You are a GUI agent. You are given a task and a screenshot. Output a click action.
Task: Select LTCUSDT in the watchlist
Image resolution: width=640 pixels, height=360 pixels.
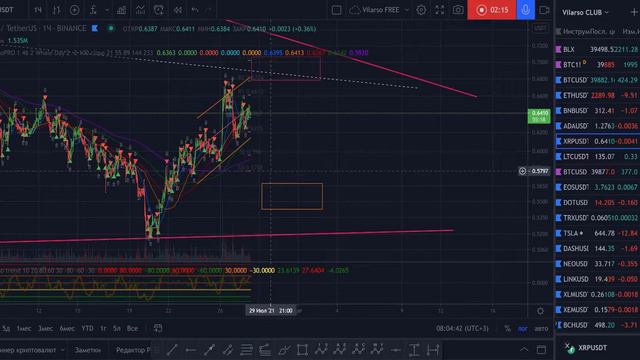(598, 156)
